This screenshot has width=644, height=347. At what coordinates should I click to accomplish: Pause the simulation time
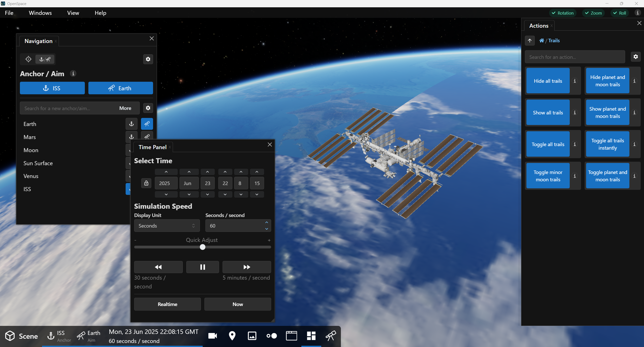[x=202, y=267]
